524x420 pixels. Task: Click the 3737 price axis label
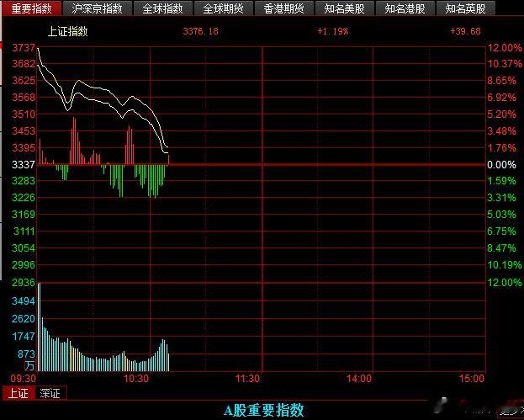click(x=24, y=48)
